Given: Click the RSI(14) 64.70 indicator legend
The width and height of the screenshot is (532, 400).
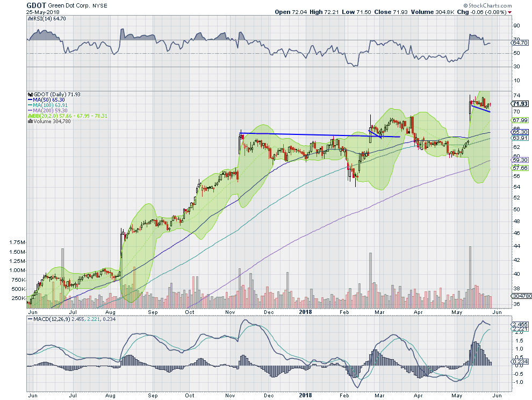Looking at the screenshot, I should coord(49,19).
